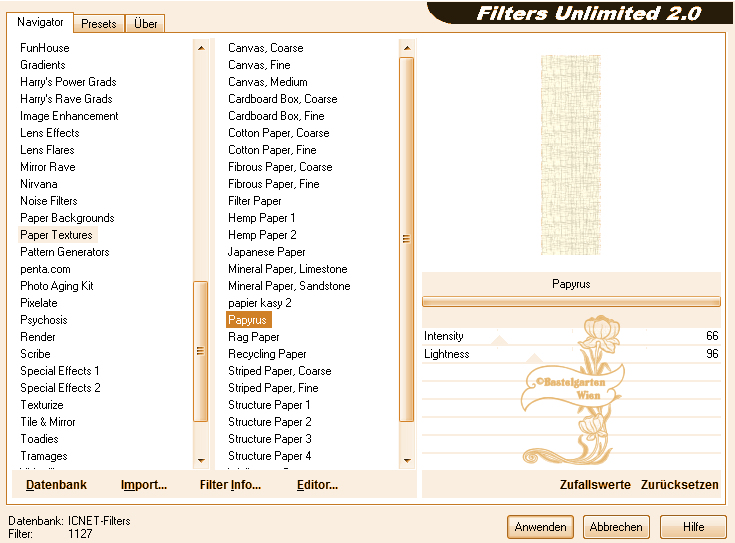Choose Structure Paper 3 filter
Screen dimensions: 735x543
pyautogui.click(x=270, y=438)
